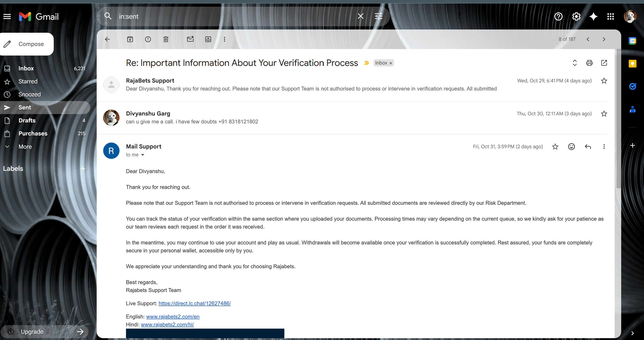Open Google Calendar side panel
This screenshot has height=340, width=644.
[x=632, y=40]
